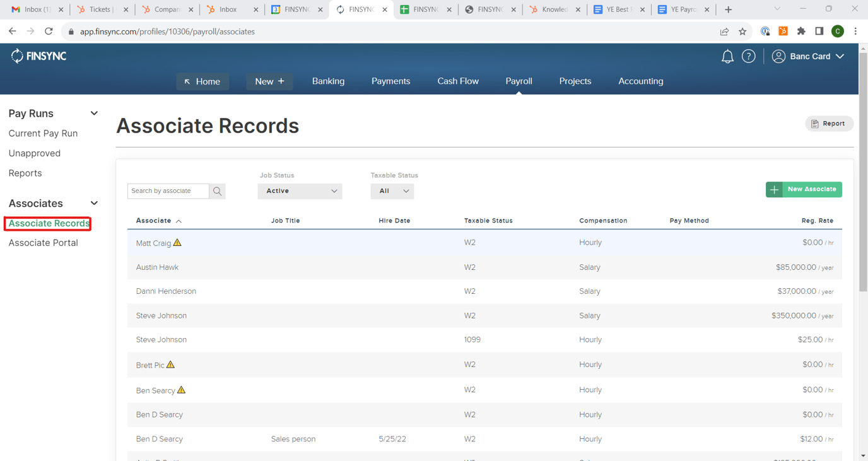
Task: Open the Cash Flow menu item
Action: [458, 81]
